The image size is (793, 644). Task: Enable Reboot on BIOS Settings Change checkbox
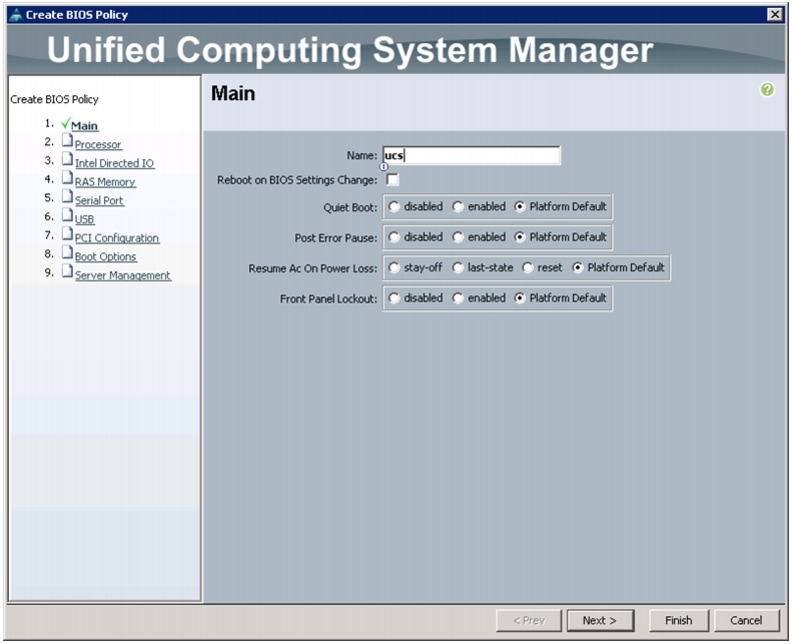coord(392,180)
